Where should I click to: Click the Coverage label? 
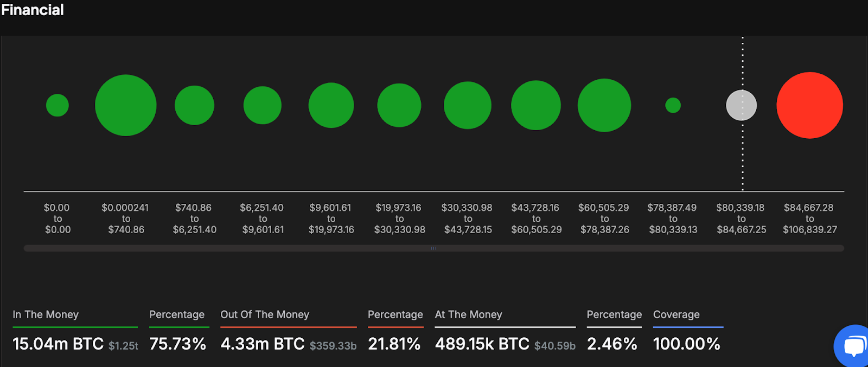(676, 314)
